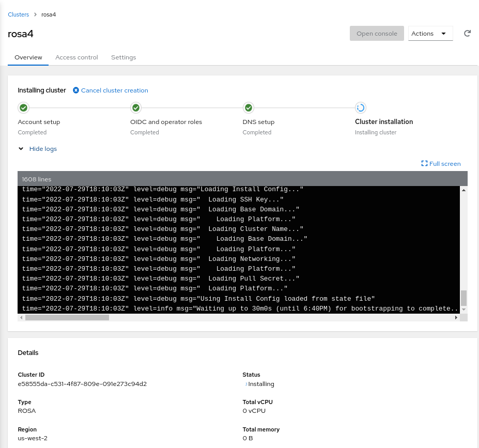Click the Full screen expand icon
Image resolution: width=479 pixels, height=448 pixels.
point(424,164)
